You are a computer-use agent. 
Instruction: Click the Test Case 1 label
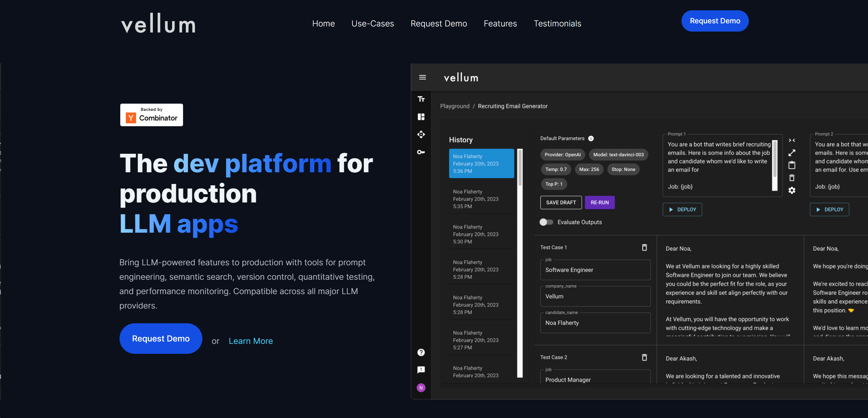tap(553, 247)
